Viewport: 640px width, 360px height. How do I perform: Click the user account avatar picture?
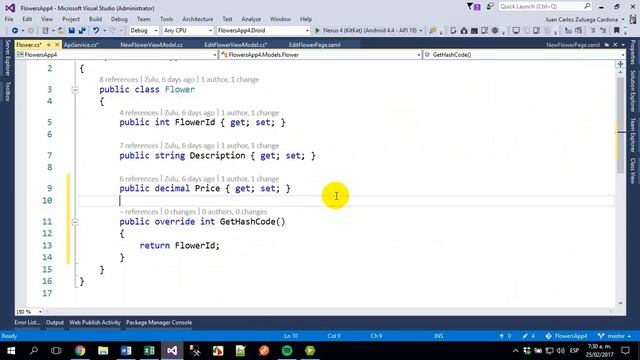click(x=633, y=19)
